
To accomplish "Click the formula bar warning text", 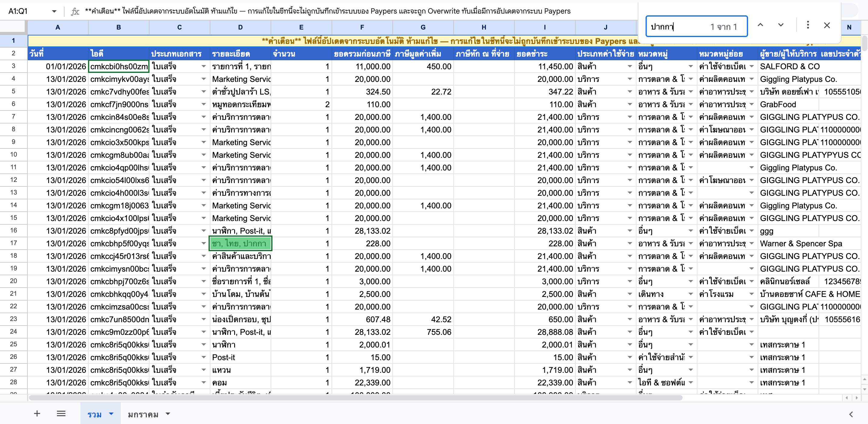I will 328,11.
